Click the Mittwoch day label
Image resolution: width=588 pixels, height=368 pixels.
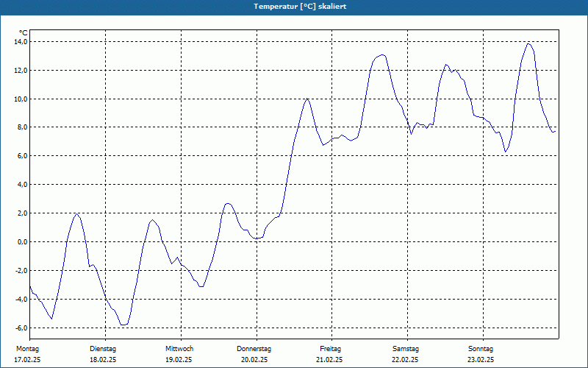pos(179,349)
